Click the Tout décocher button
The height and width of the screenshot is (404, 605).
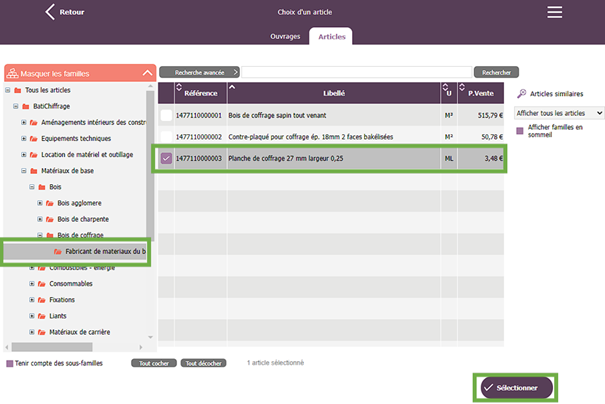pyautogui.click(x=203, y=363)
